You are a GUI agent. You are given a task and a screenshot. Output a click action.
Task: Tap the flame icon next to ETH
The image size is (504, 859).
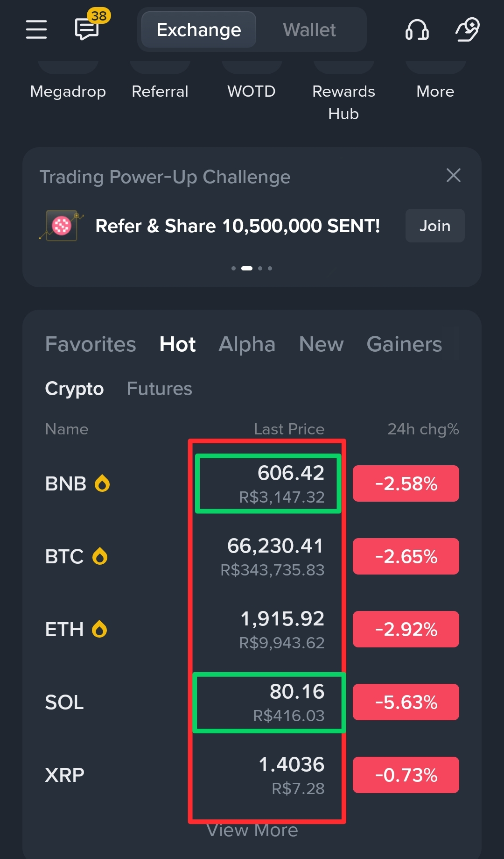(x=99, y=629)
